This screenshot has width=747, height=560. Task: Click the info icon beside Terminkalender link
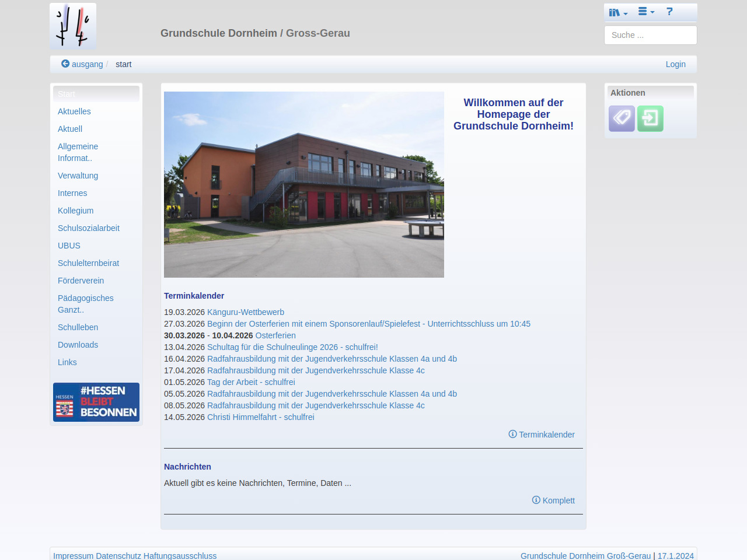[x=512, y=434]
